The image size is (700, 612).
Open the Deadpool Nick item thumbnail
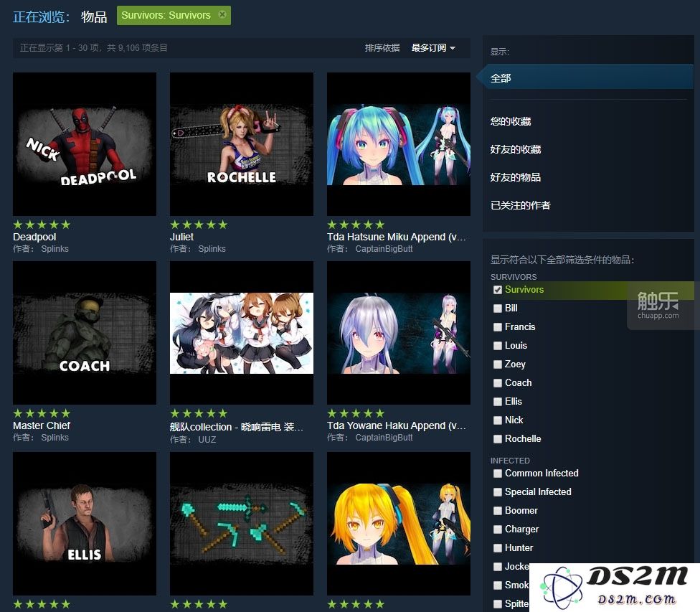[85, 144]
